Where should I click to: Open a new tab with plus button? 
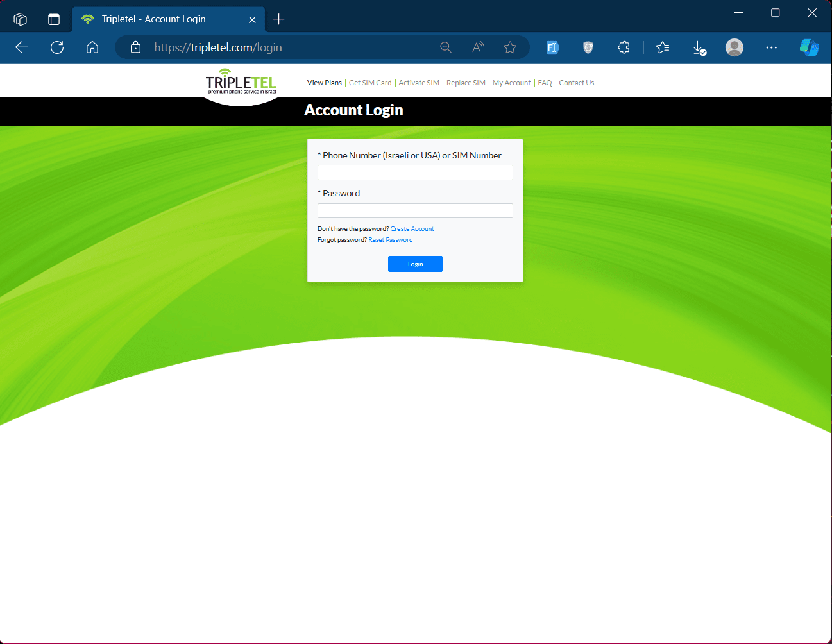[278, 19]
